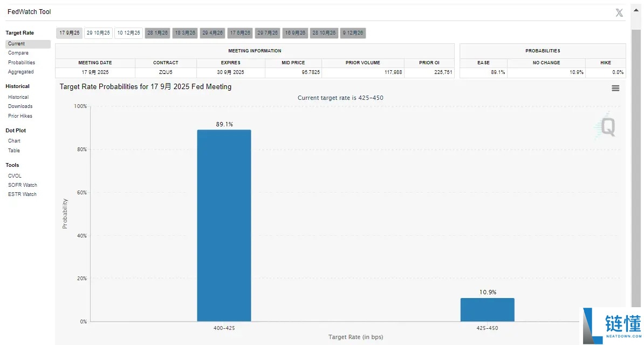Switch to the 28 1月26 meeting tab
The width and height of the screenshot is (644, 345).
tap(157, 32)
